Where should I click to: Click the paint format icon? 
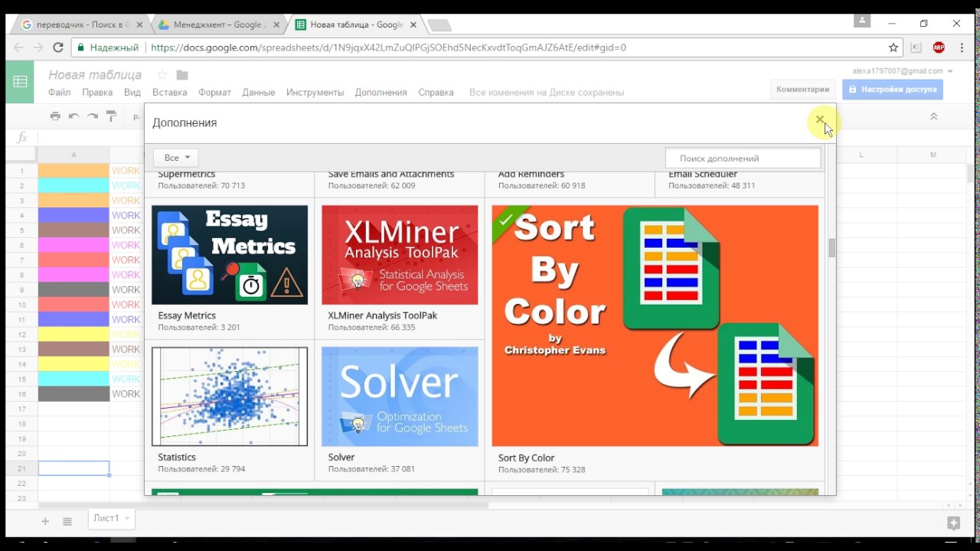point(112,116)
